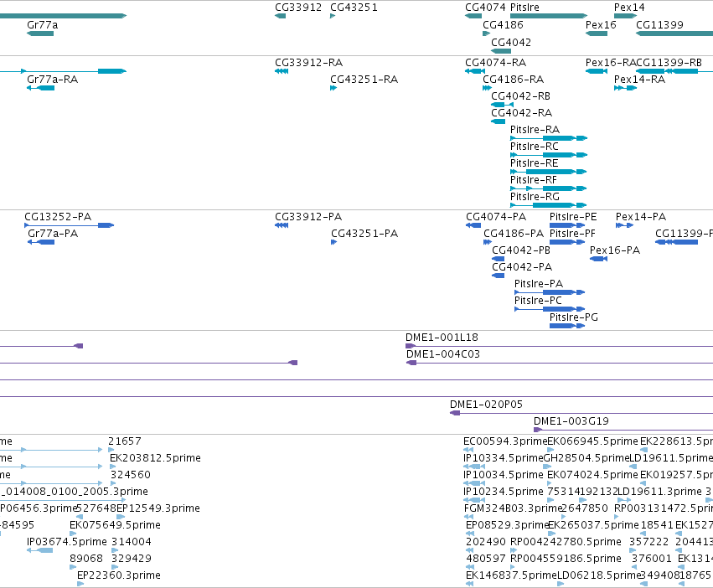The image size is (713, 588).
Task: Open the DME1-003G19 BAC clone label
Action: point(571,421)
